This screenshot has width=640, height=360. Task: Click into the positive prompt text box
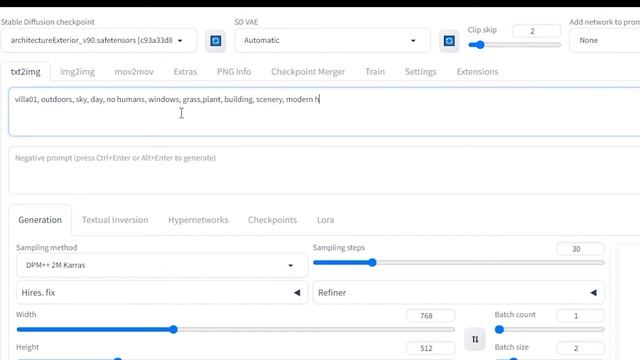point(324,111)
